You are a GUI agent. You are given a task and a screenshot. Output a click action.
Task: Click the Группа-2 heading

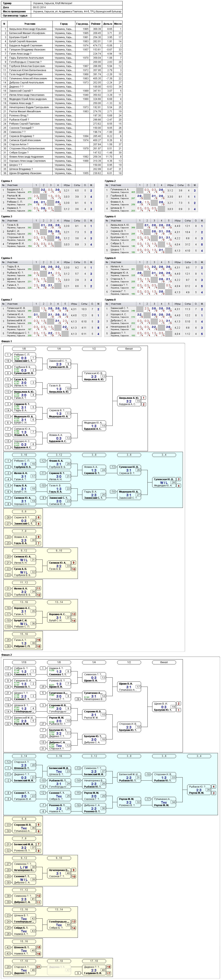coord(110,181)
